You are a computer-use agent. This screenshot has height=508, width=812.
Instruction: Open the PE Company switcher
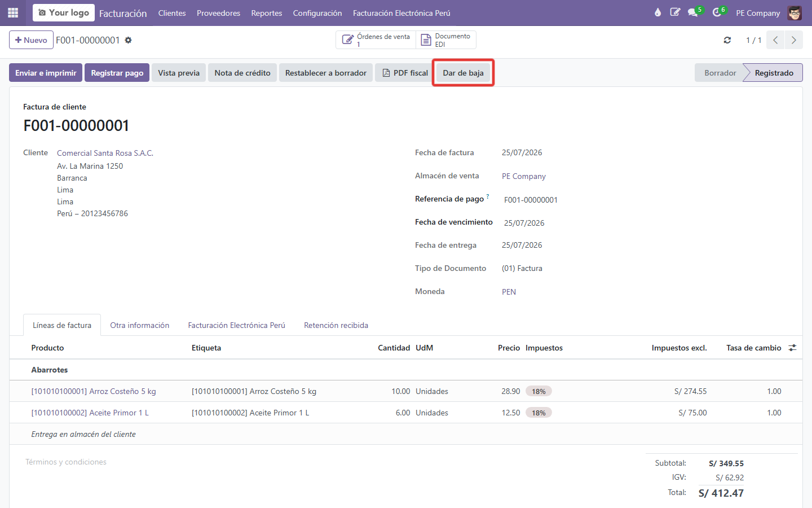pos(758,13)
